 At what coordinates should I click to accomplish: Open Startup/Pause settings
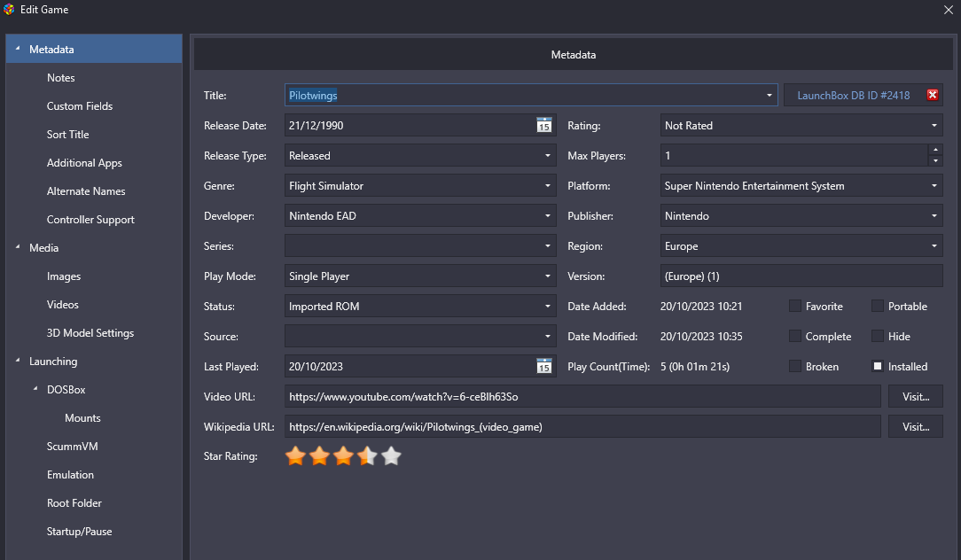(79, 532)
